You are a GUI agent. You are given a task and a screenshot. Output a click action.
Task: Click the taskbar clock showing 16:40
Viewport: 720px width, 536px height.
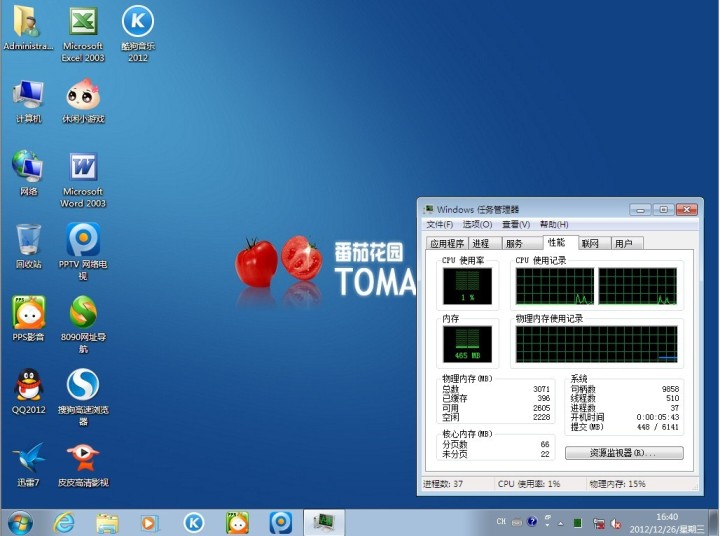tap(665, 521)
